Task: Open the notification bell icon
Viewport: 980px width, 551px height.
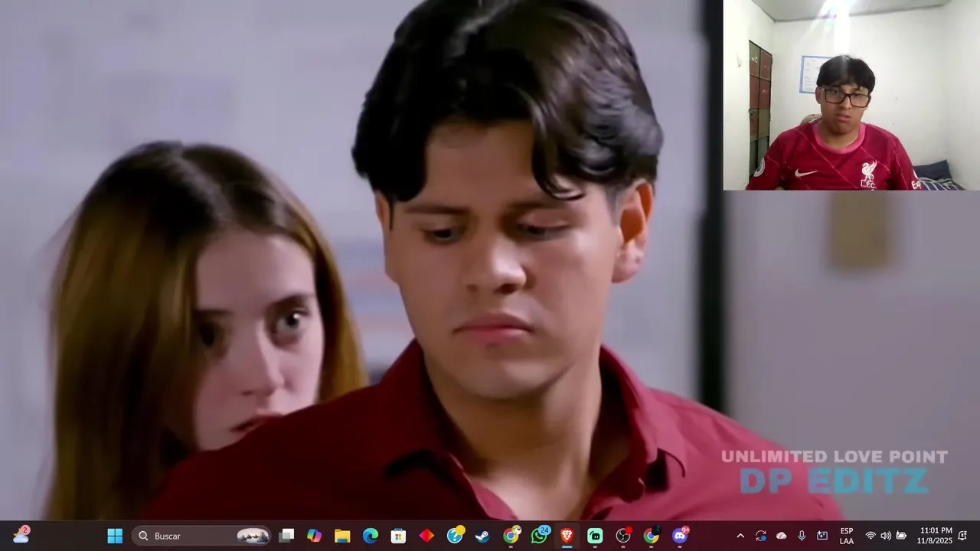Action: [962, 536]
